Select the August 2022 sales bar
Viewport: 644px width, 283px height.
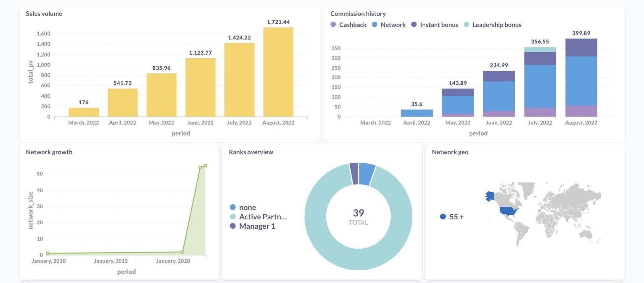coord(278,72)
